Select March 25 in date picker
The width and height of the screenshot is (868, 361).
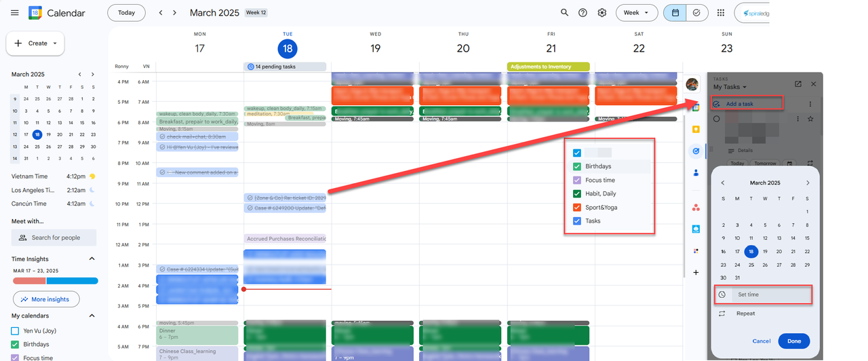coord(751,265)
